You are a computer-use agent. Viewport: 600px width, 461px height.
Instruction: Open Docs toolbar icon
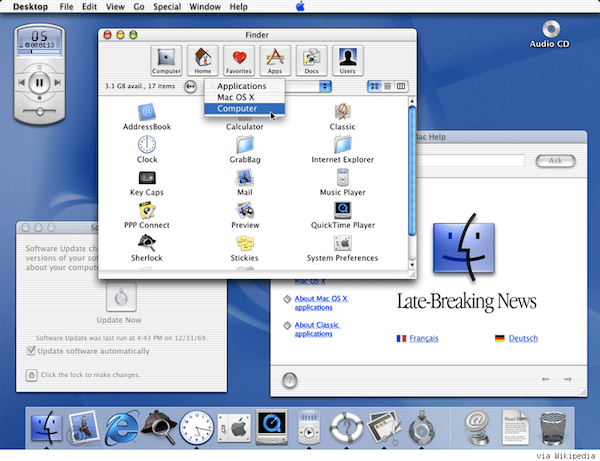click(311, 60)
